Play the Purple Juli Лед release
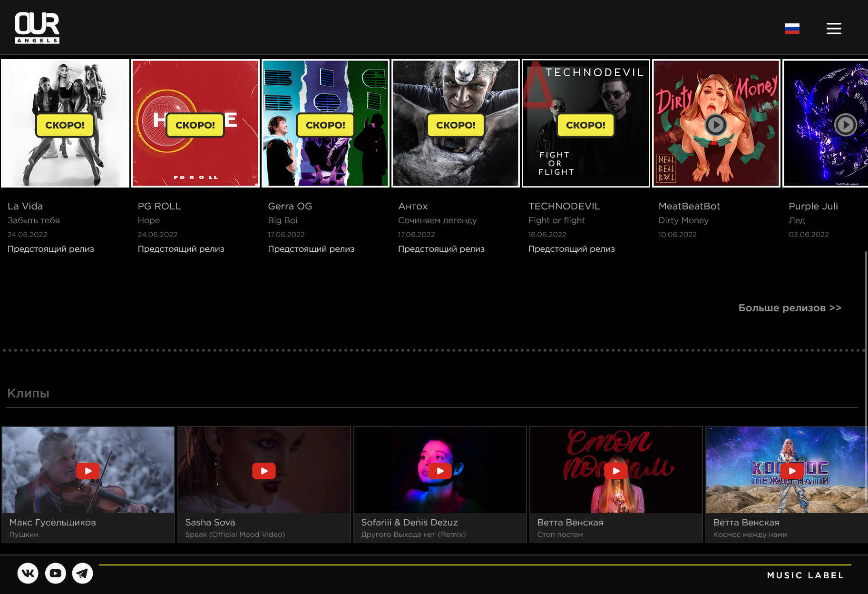The image size is (868, 594). [x=846, y=125]
